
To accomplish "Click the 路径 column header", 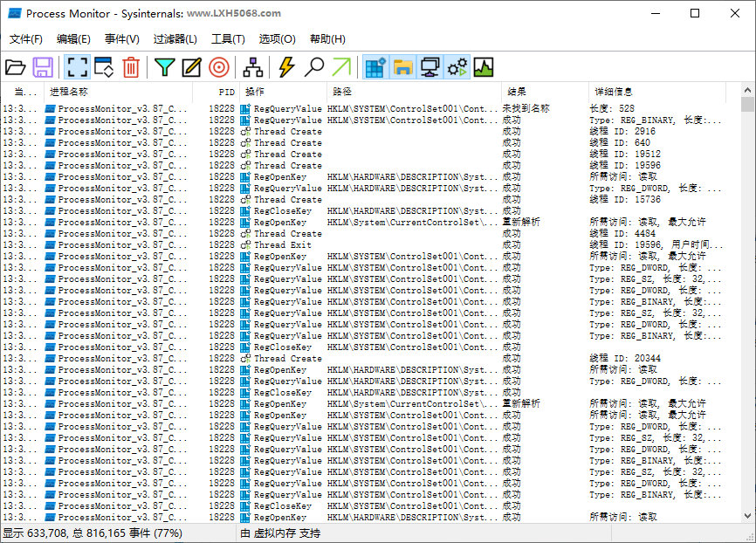I will tap(415, 93).
